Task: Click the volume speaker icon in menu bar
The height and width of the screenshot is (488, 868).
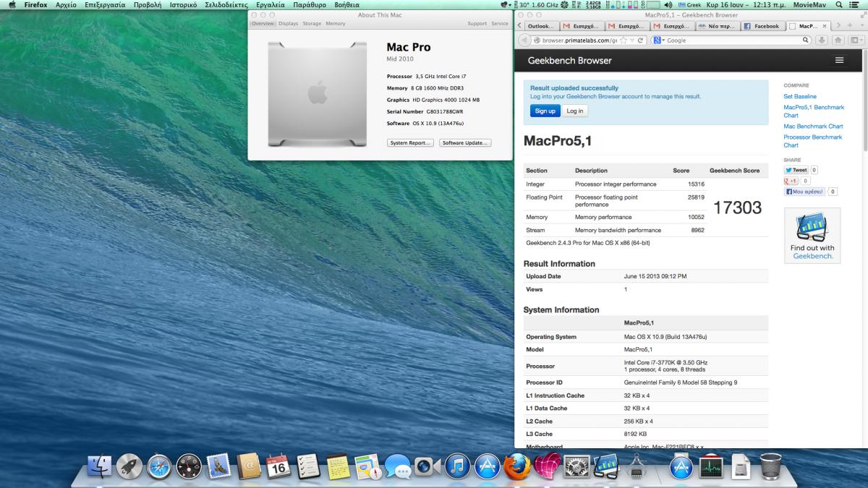Action: (x=668, y=4)
